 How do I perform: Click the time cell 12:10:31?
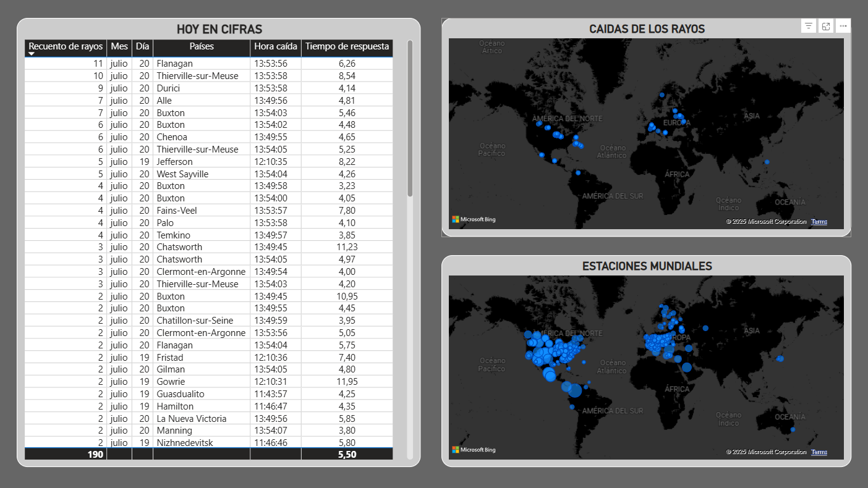(276, 382)
